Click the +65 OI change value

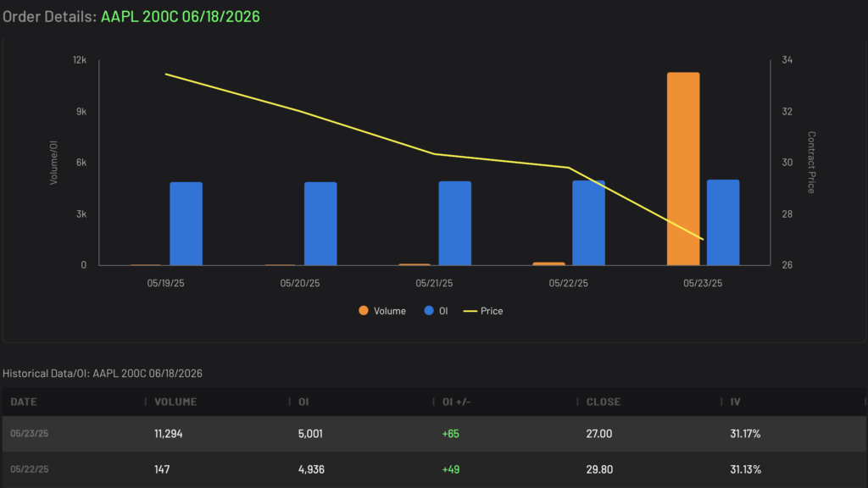coord(451,434)
